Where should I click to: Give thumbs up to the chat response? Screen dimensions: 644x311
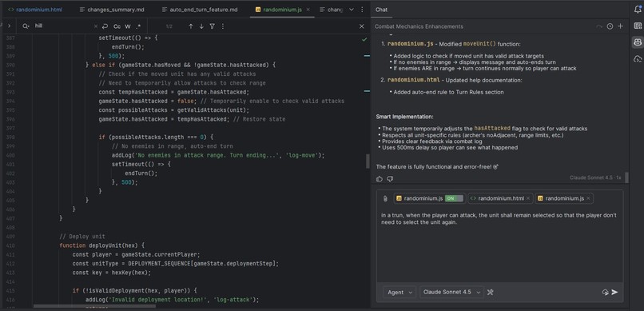tap(379, 179)
